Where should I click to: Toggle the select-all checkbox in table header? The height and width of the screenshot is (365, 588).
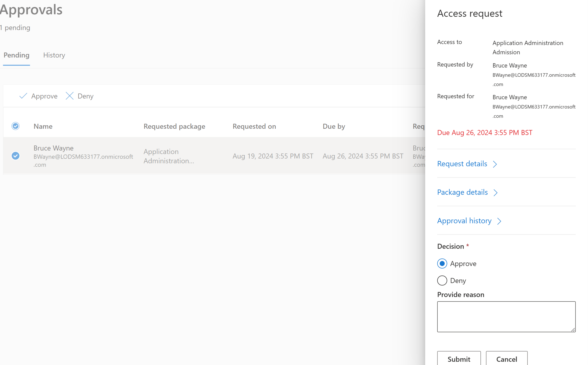pos(16,126)
